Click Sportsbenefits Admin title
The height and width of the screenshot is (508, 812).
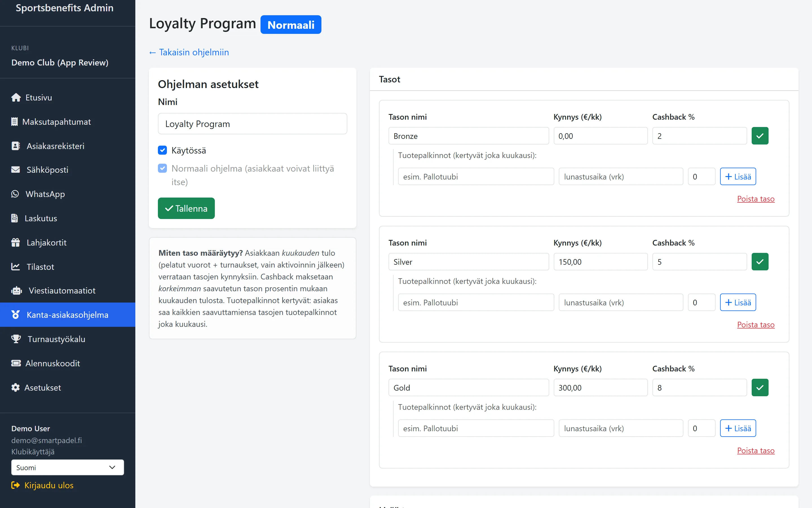(x=64, y=8)
